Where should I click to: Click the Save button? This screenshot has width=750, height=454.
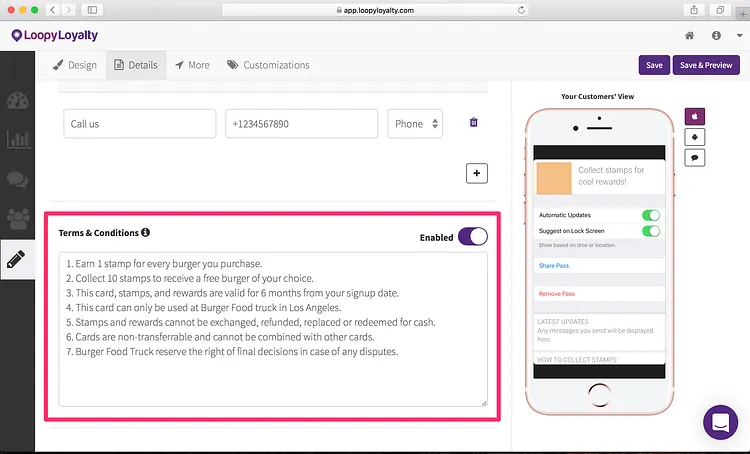click(x=654, y=65)
